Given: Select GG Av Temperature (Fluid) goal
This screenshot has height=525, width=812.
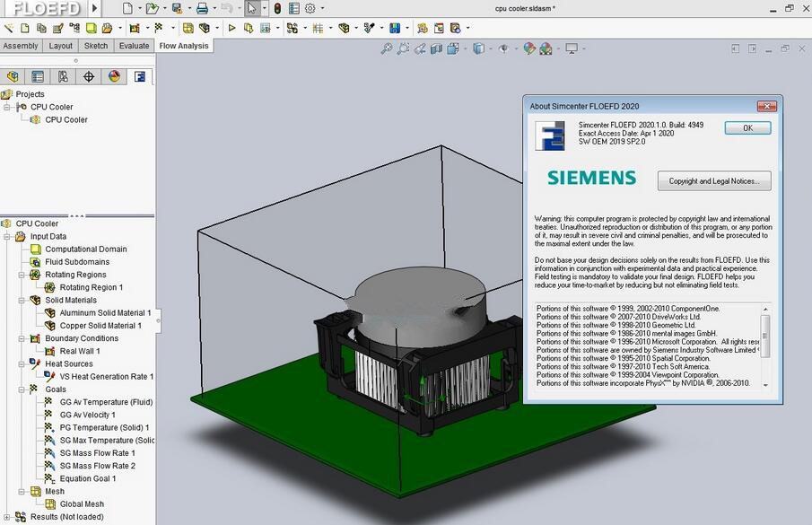Looking at the screenshot, I should point(106,402).
